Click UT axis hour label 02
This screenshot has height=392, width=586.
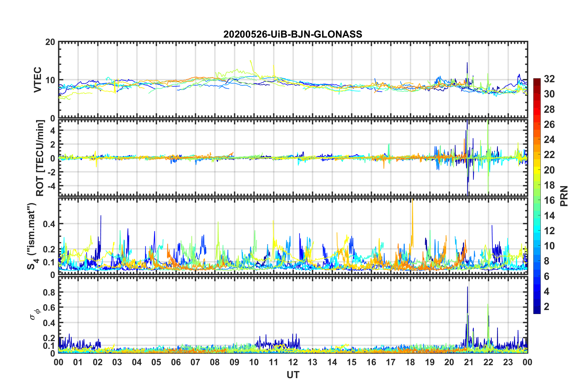(98, 362)
